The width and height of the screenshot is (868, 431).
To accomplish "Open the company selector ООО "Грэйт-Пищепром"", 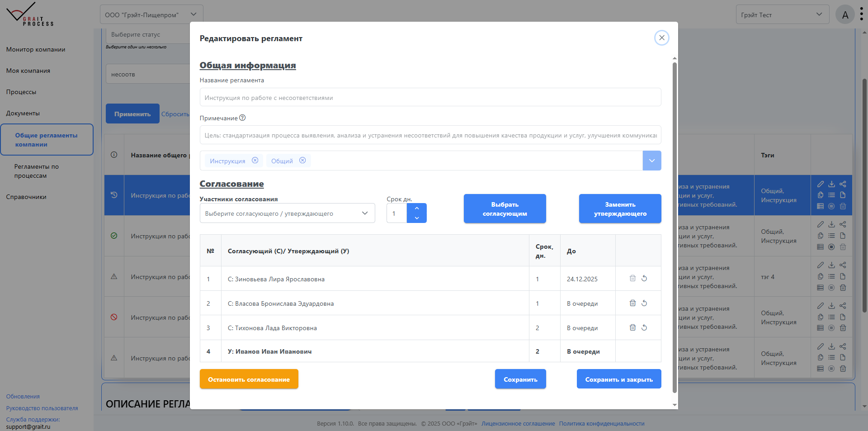I will coord(151,14).
